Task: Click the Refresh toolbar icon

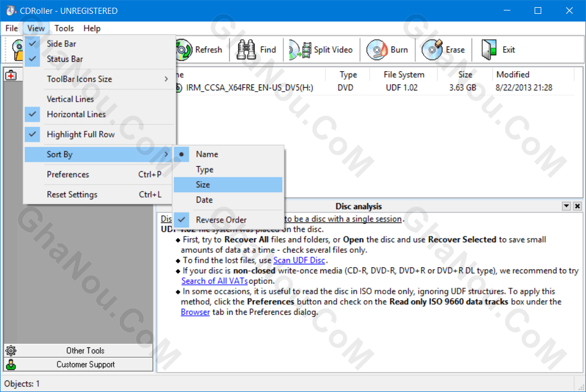Action: tap(184, 50)
